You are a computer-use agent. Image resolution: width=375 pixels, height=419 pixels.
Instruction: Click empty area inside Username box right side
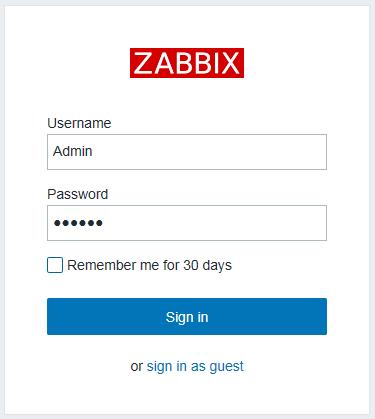(x=267, y=152)
